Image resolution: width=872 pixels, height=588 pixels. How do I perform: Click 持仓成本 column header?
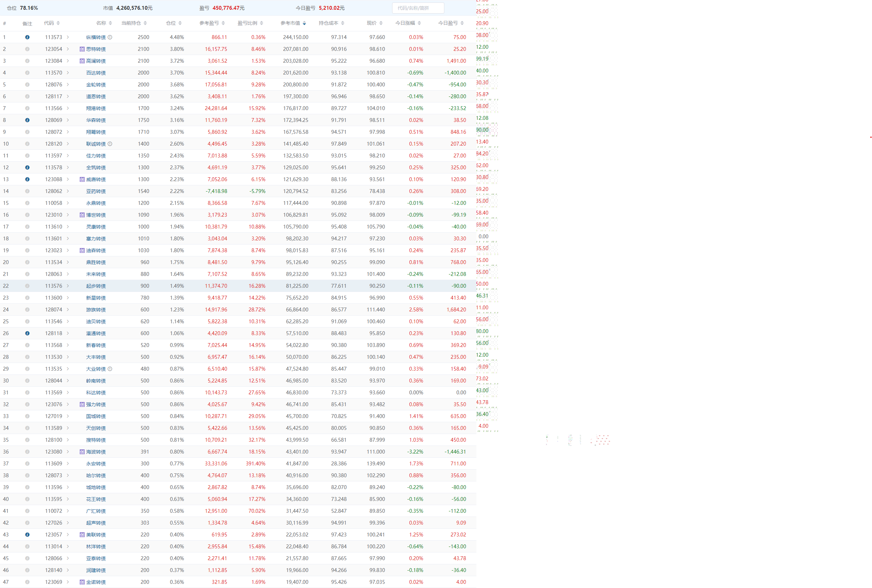coord(328,23)
